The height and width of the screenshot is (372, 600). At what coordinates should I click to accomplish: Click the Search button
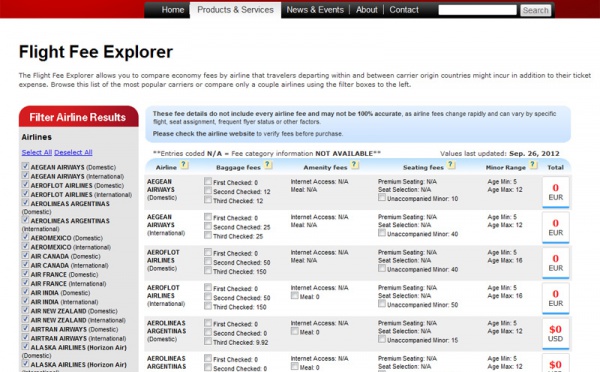(x=535, y=10)
